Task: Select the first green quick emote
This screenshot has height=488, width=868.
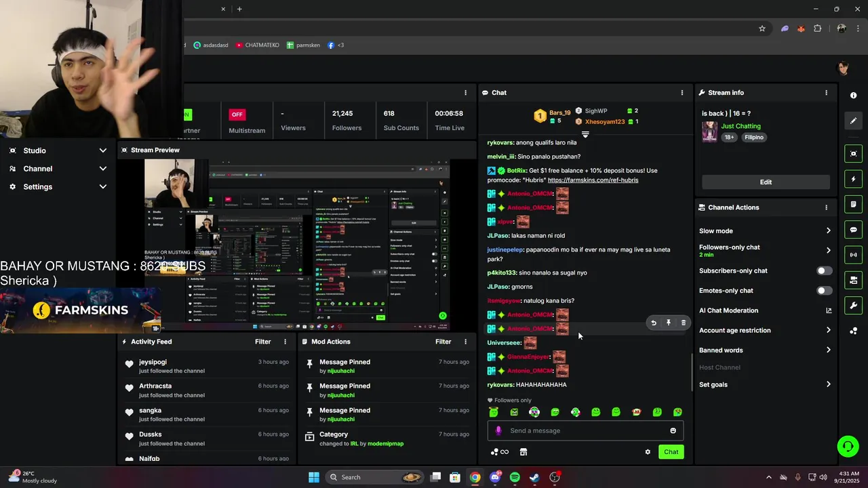Action: [494, 412]
